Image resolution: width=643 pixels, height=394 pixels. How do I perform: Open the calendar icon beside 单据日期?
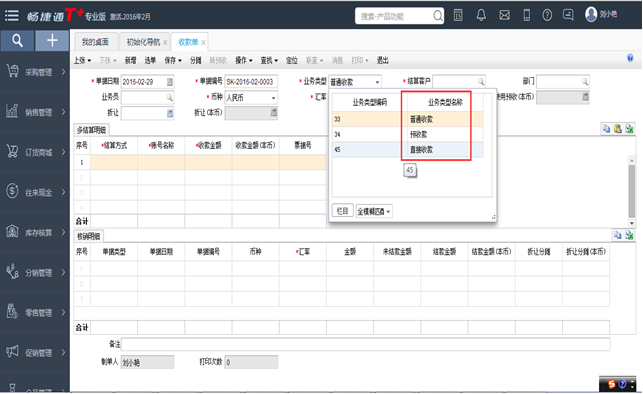point(170,82)
